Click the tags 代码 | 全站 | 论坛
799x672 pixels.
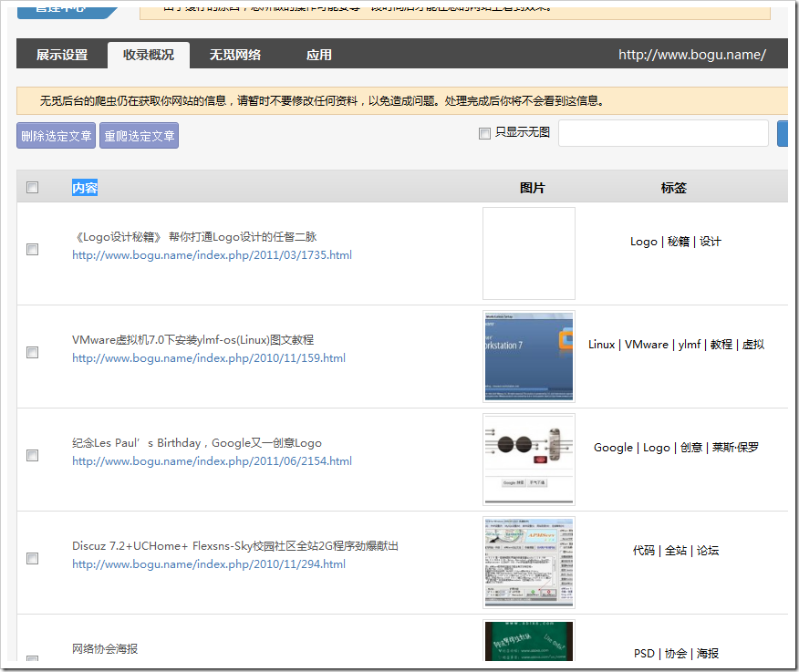pyautogui.click(x=676, y=550)
